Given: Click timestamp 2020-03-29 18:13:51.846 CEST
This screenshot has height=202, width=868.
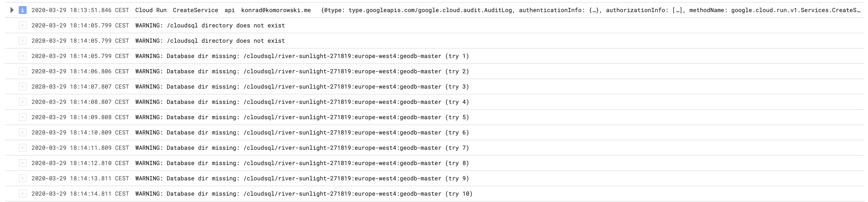Looking at the screenshot, I should click(80, 10).
